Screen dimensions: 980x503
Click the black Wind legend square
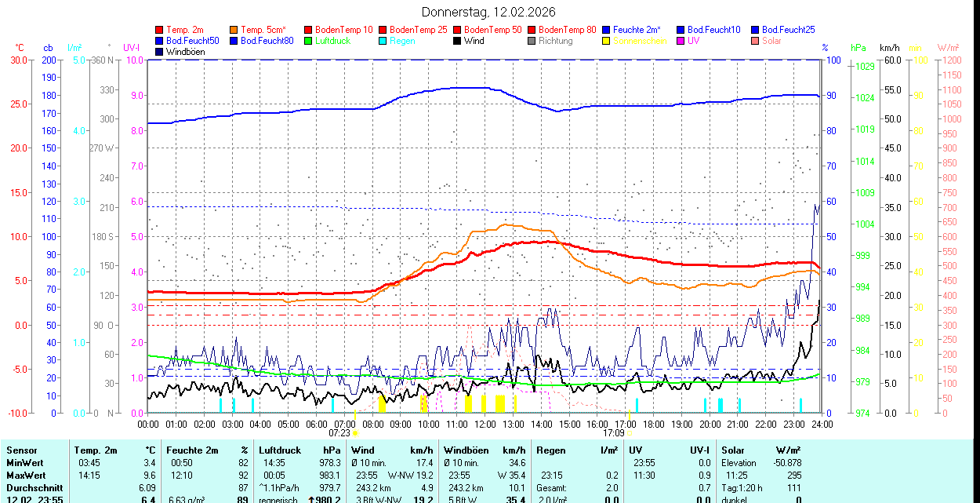click(x=457, y=41)
